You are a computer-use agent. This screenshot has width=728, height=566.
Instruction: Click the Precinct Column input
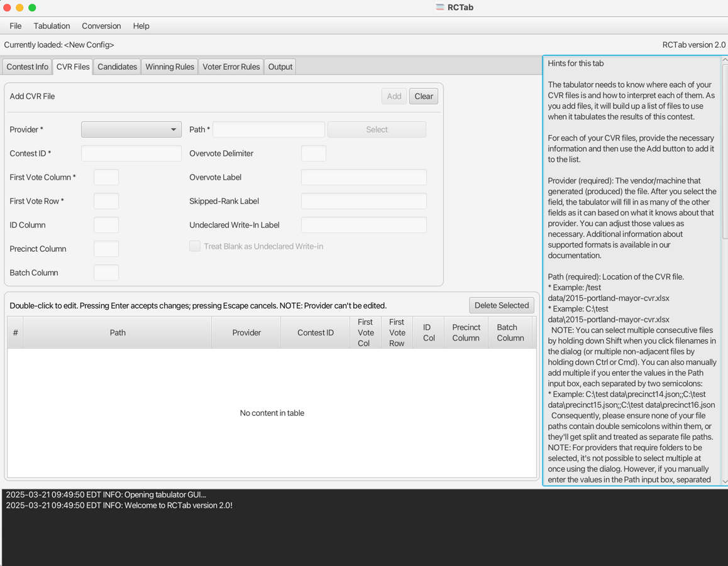click(106, 249)
